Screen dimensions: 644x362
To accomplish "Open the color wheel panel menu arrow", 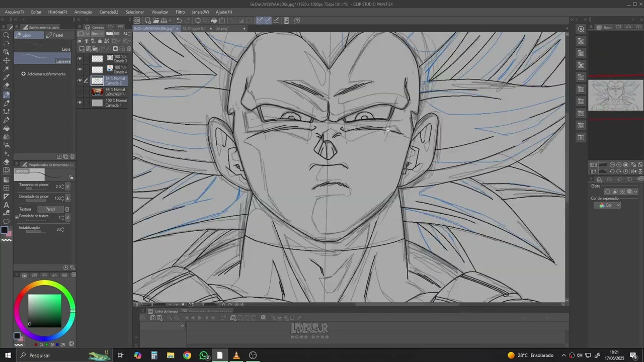I will (x=74, y=275).
